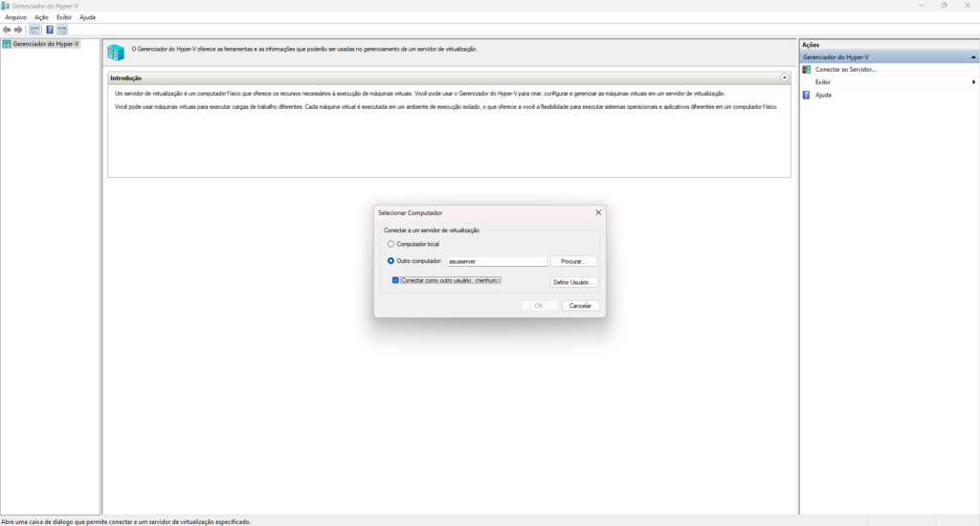Uncheck Conectar como outro usuário checkbox
Screen dimensions: 980x526
[x=395, y=280]
